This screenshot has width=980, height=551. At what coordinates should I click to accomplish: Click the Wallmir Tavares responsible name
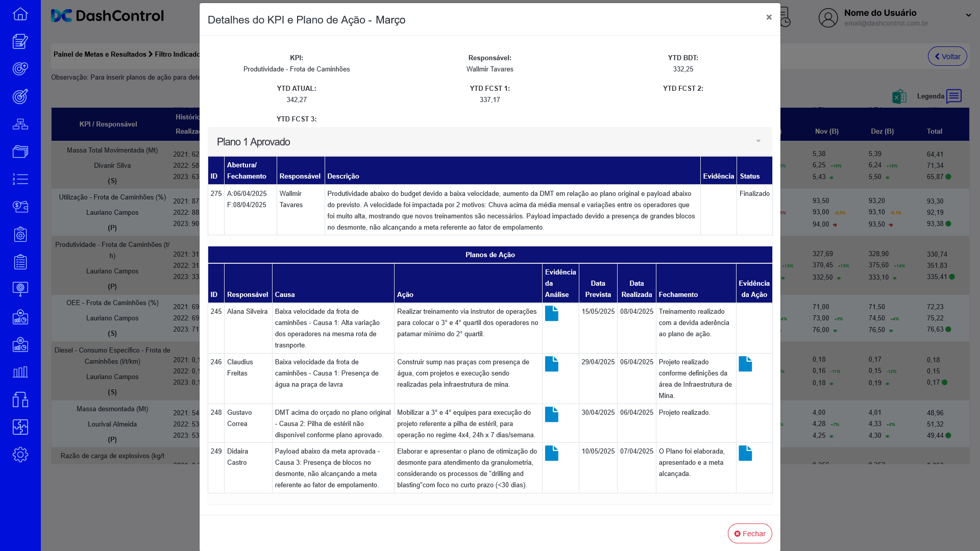[x=489, y=69]
